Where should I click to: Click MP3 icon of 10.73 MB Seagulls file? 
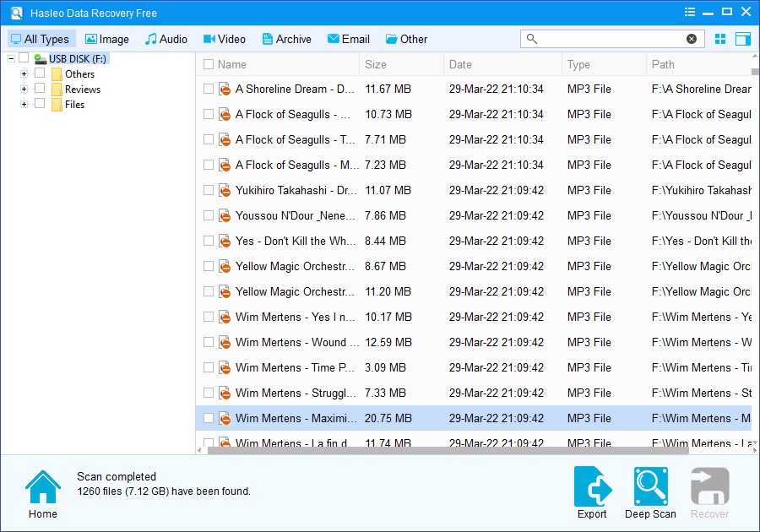click(225, 114)
